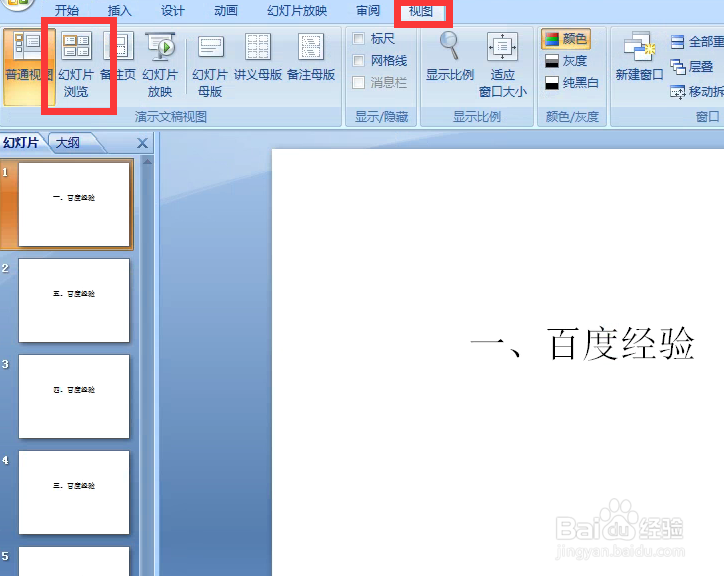Image resolution: width=724 pixels, height=576 pixels.
Task: Open Notes Page view (备注页)
Action: (118, 56)
